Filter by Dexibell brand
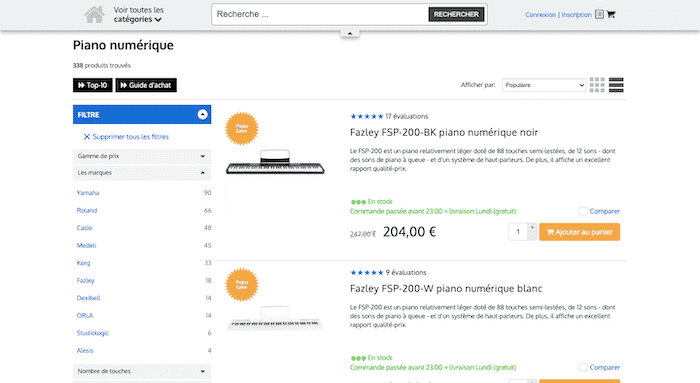The height and width of the screenshot is (383, 700). [x=88, y=298]
